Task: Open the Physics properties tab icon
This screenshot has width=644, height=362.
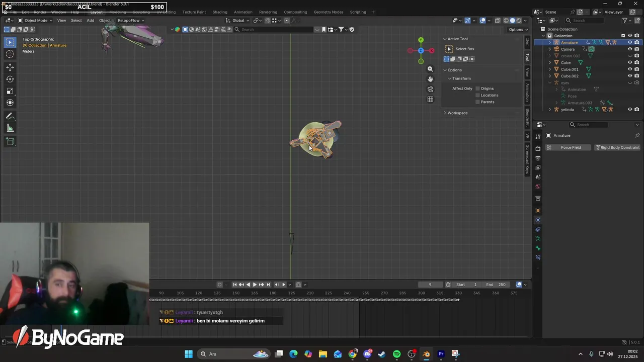Action: click(x=538, y=220)
